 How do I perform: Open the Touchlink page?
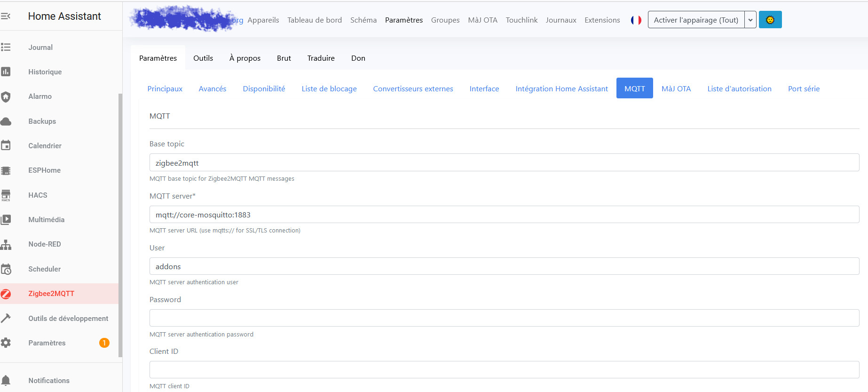[521, 20]
